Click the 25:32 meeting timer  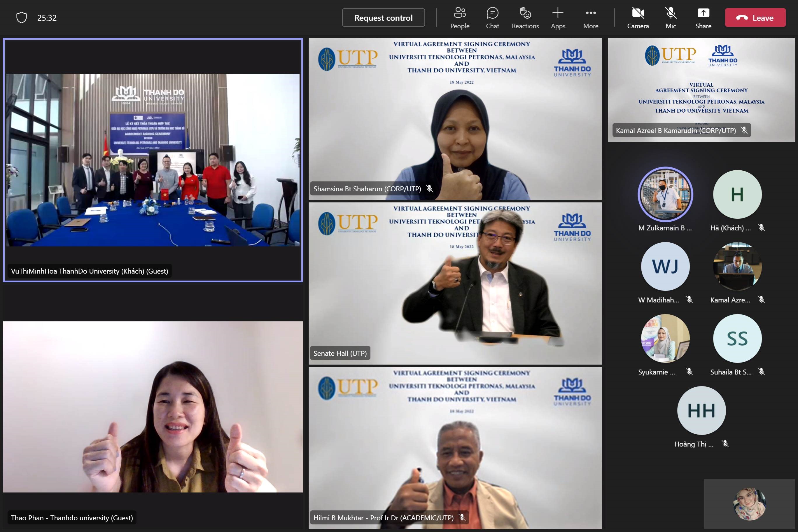[x=47, y=17]
